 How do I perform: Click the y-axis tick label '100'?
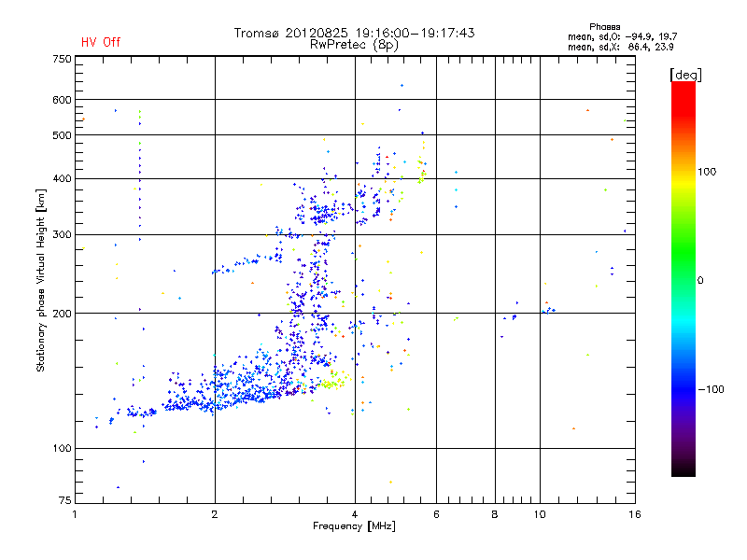tap(62, 448)
